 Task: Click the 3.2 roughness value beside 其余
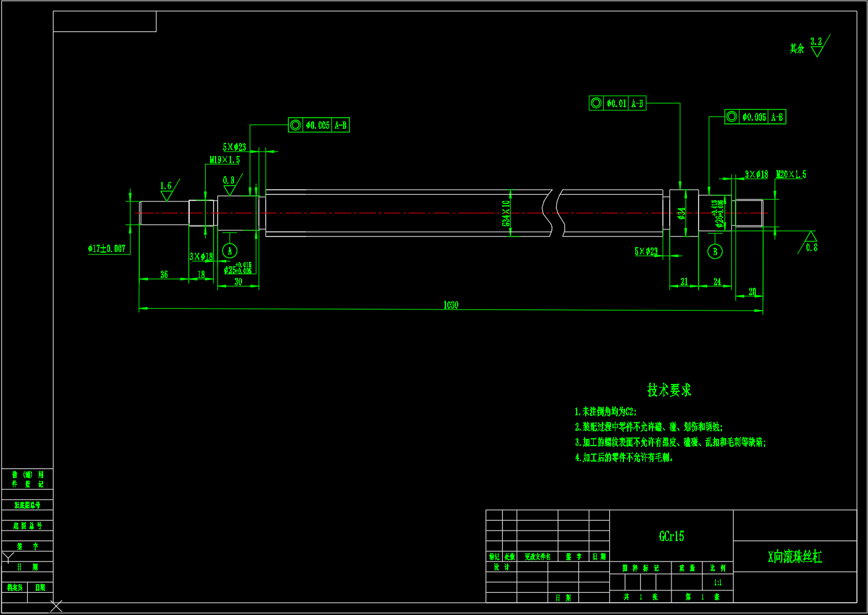(816, 42)
